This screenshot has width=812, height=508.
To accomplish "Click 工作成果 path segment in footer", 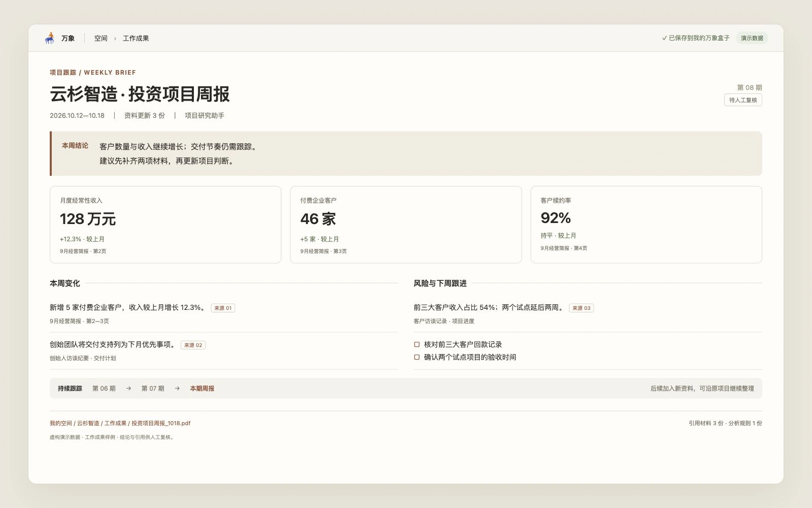I will tap(116, 423).
